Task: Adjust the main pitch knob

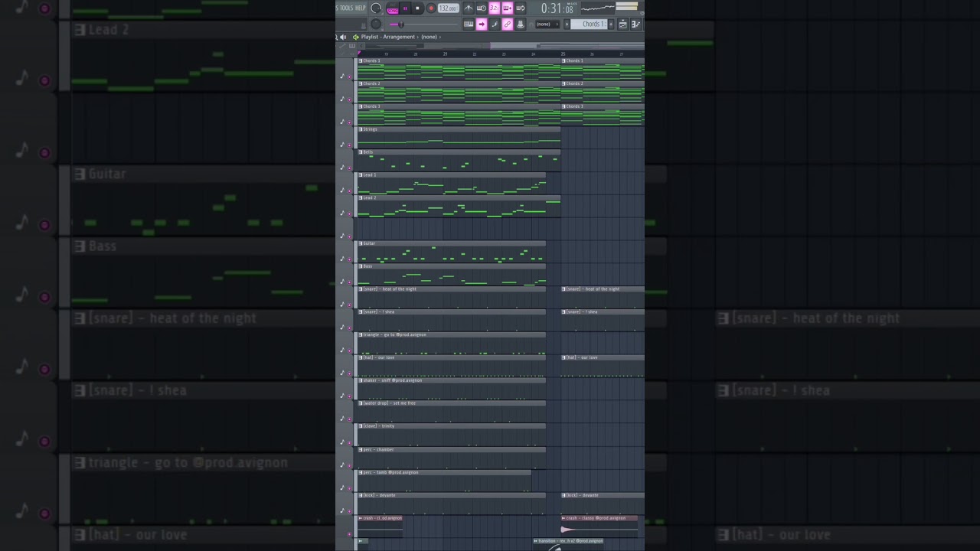Action: coord(376,24)
